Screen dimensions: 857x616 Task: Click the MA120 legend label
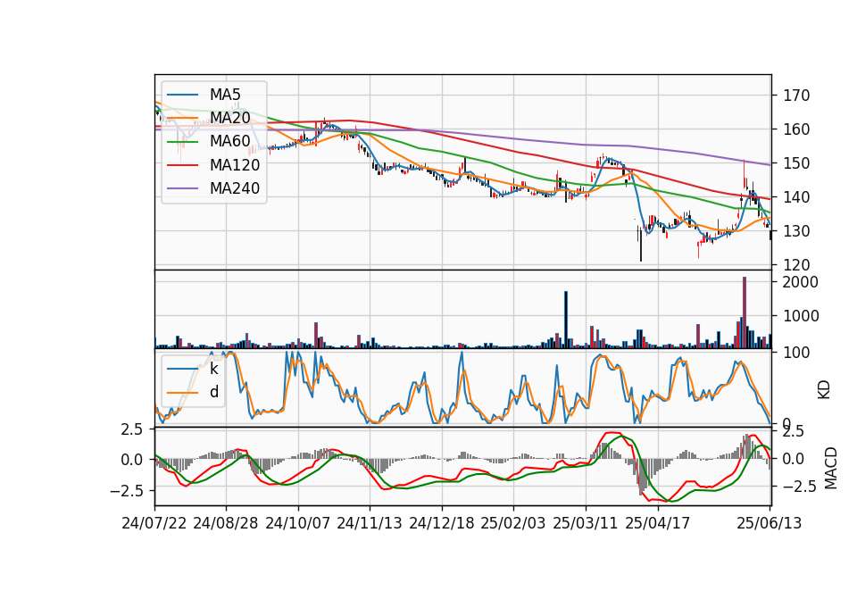235,165
